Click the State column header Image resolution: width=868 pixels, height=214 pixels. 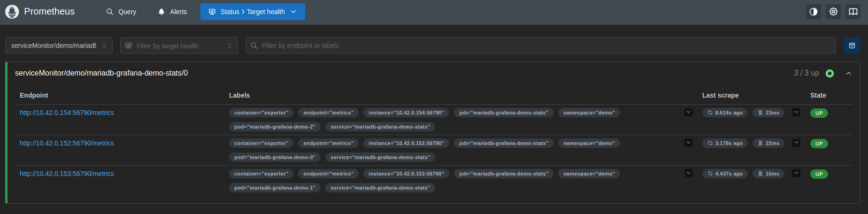[818, 95]
